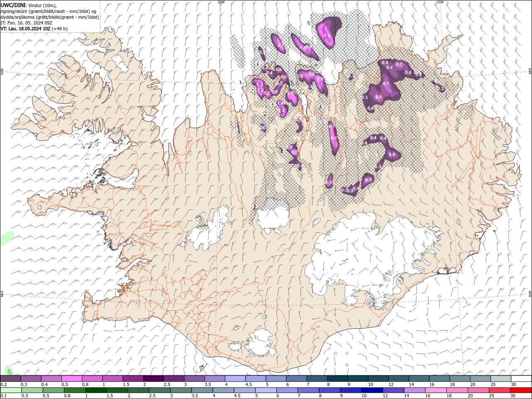Image resolution: width=532 pixels, height=399 pixels.
Task: Click the white final swatch of the upper legend row
Action: click(x=521, y=379)
